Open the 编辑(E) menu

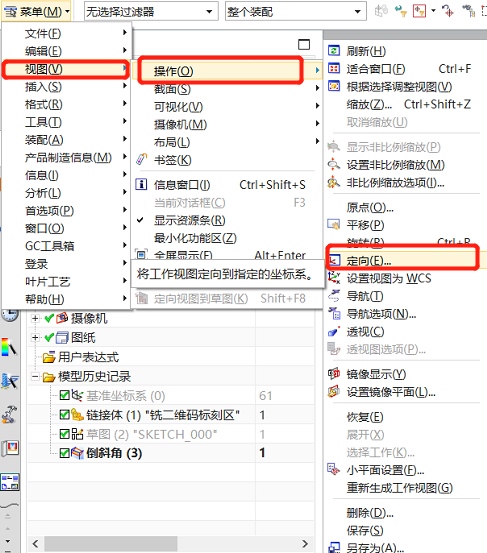67,51
